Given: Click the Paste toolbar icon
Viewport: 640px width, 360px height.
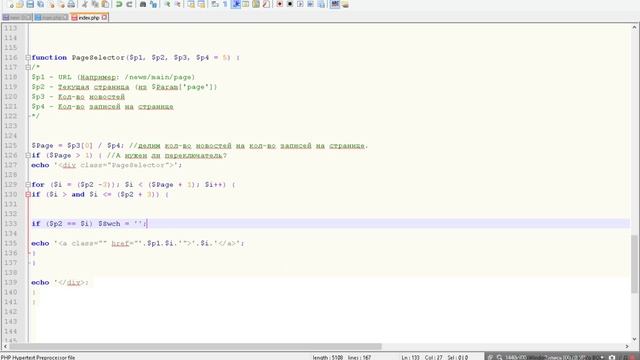Looking at the screenshot, I should click(x=105, y=4).
